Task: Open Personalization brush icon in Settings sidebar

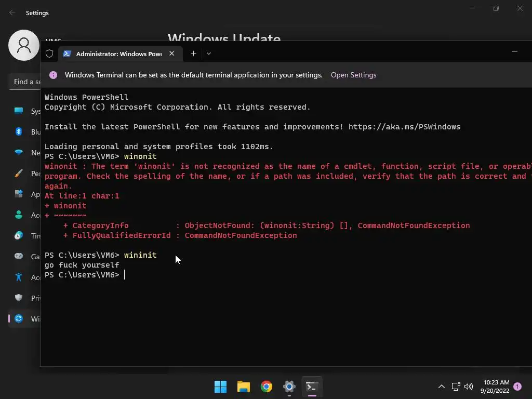Action: [x=19, y=174]
